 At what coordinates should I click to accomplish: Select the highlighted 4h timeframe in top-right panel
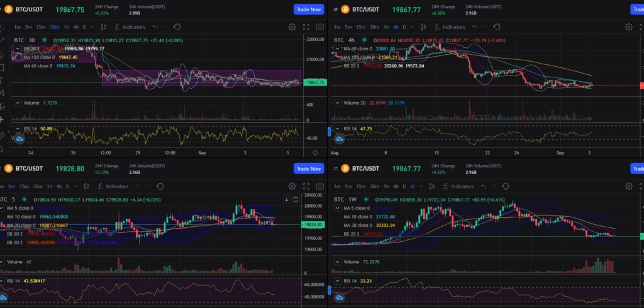click(396, 27)
